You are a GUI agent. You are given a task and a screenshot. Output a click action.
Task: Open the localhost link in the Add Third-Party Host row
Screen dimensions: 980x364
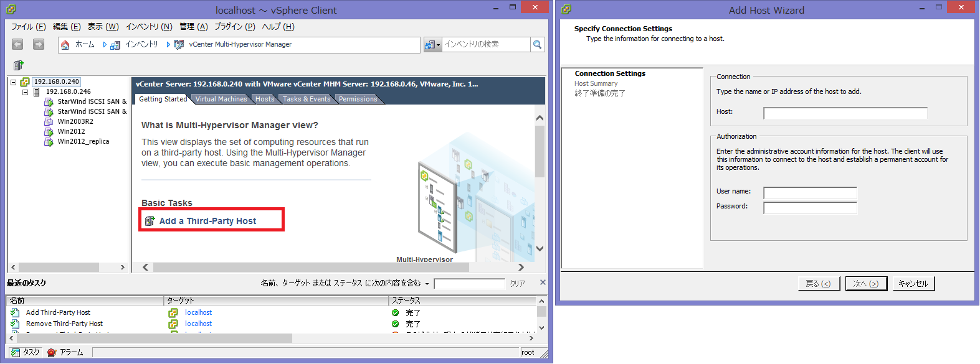pyautogui.click(x=198, y=313)
